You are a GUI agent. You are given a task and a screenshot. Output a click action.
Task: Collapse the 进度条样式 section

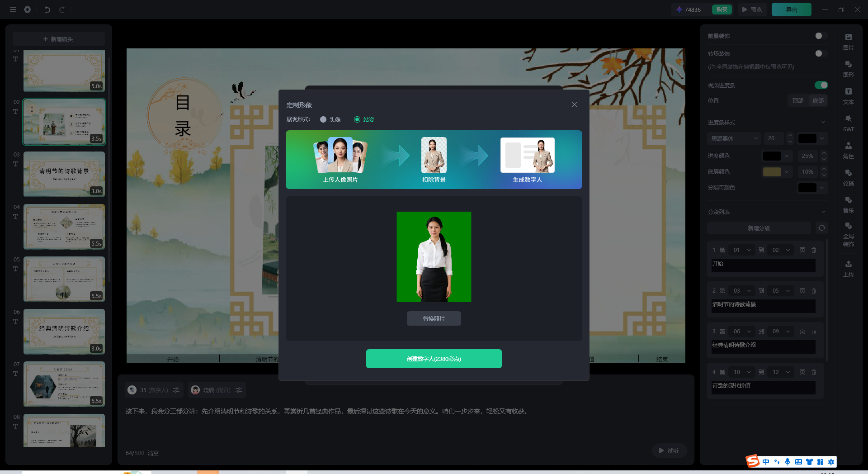[x=823, y=123]
